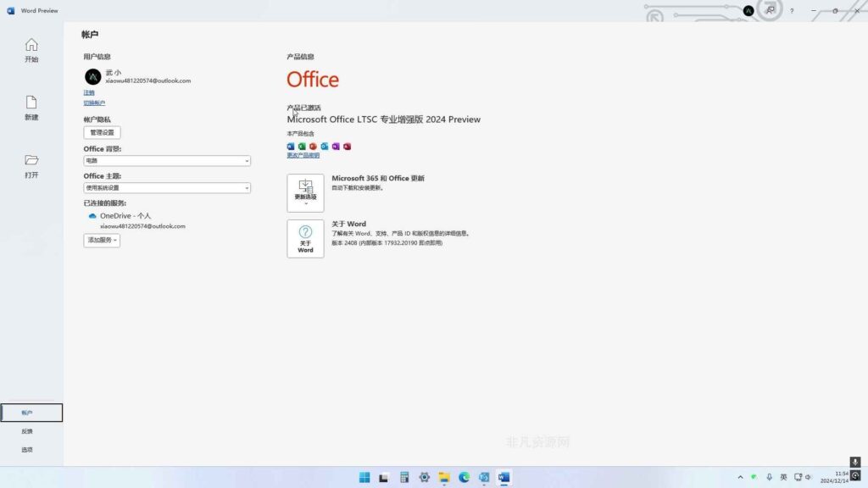This screenshot has height=488, width=868.
Task: Open the network and volume tray
Action: click(803, 477)
